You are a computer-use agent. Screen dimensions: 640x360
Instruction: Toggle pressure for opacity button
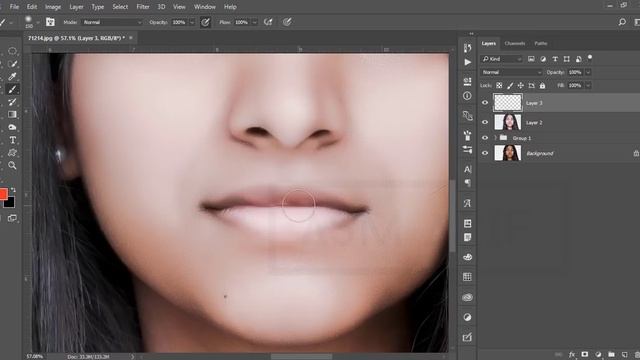[x=205, y=22]
